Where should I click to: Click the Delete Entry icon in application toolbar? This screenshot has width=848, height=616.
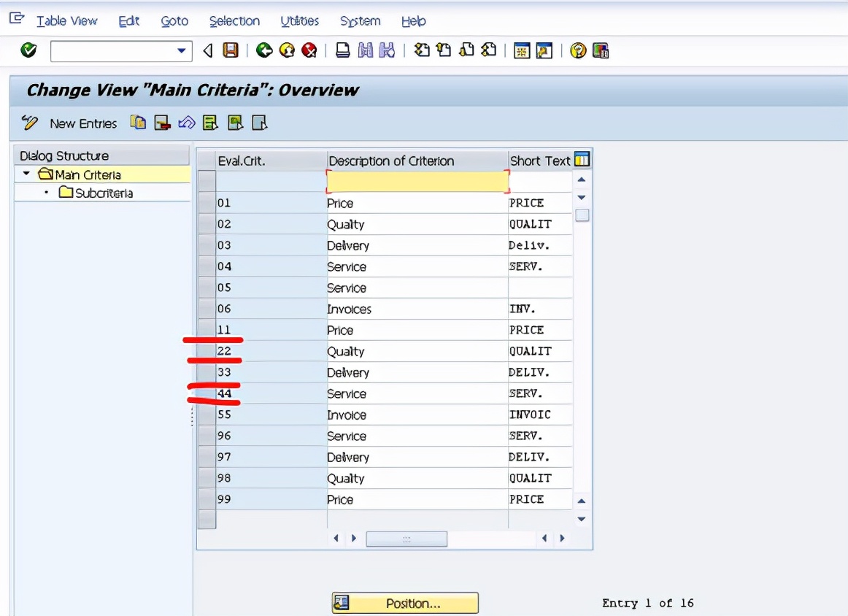162,123
